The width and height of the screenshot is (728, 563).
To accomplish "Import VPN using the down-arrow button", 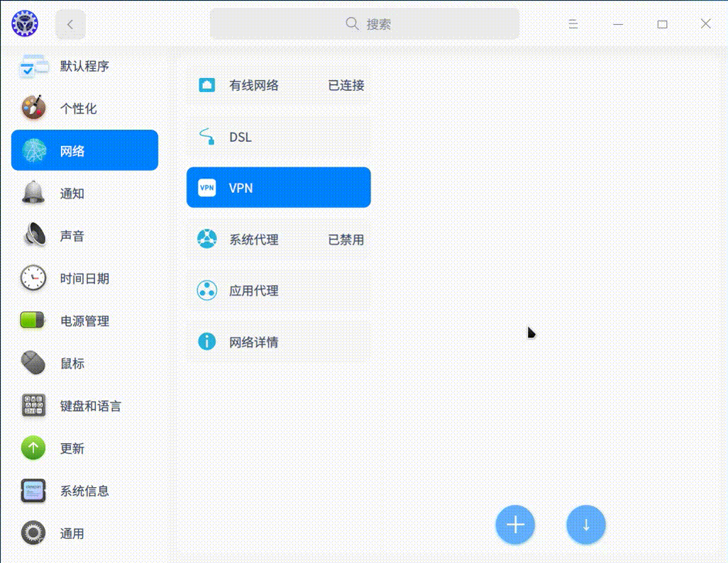I will [586, 525].
